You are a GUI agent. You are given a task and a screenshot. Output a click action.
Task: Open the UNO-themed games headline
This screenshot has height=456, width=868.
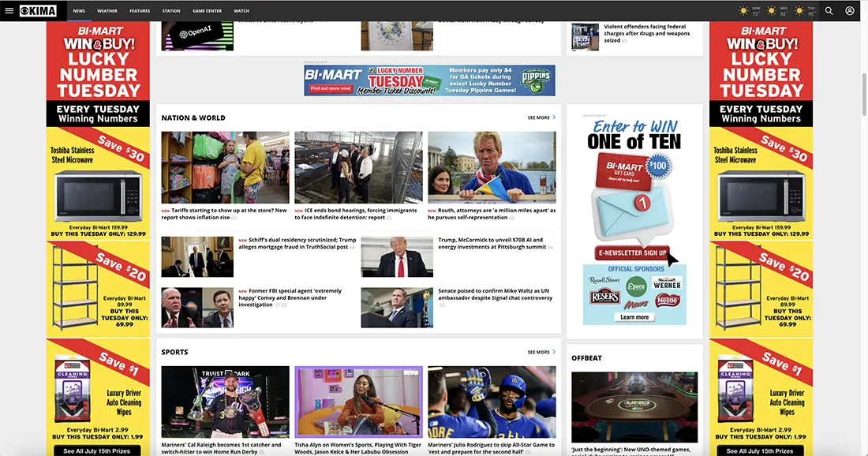click(631, 451)
